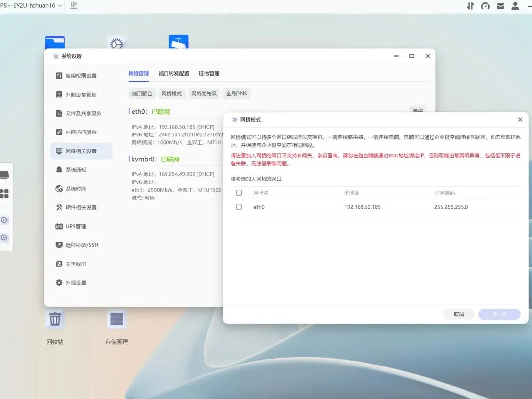Click the 编辑 button beside eth0
Screen dimensions: 532x399
[418, 109]
